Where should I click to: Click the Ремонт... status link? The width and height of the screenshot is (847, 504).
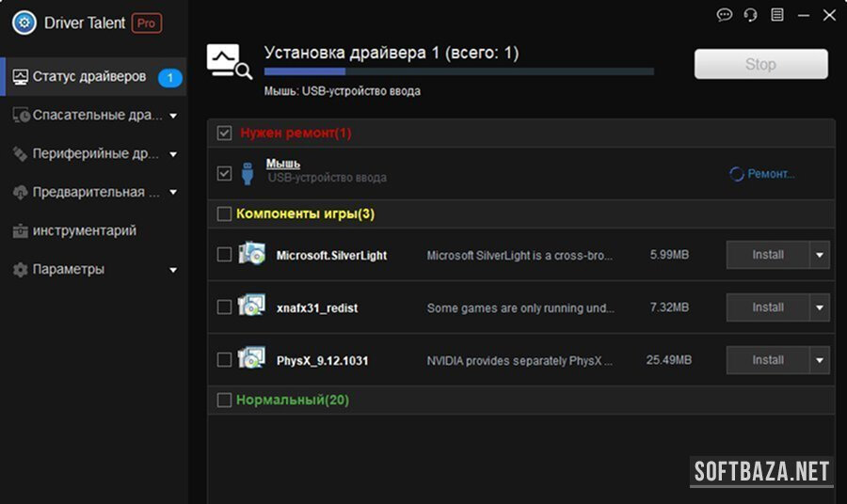771,174
